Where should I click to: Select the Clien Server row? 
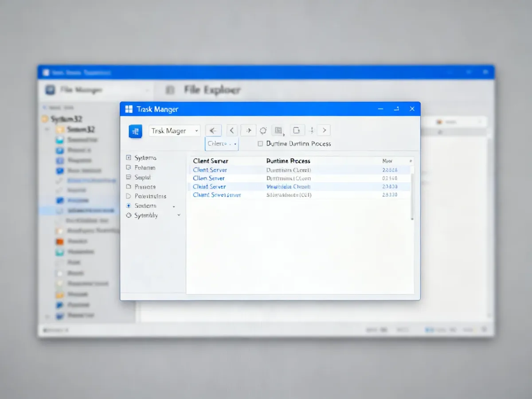(300, 178)
